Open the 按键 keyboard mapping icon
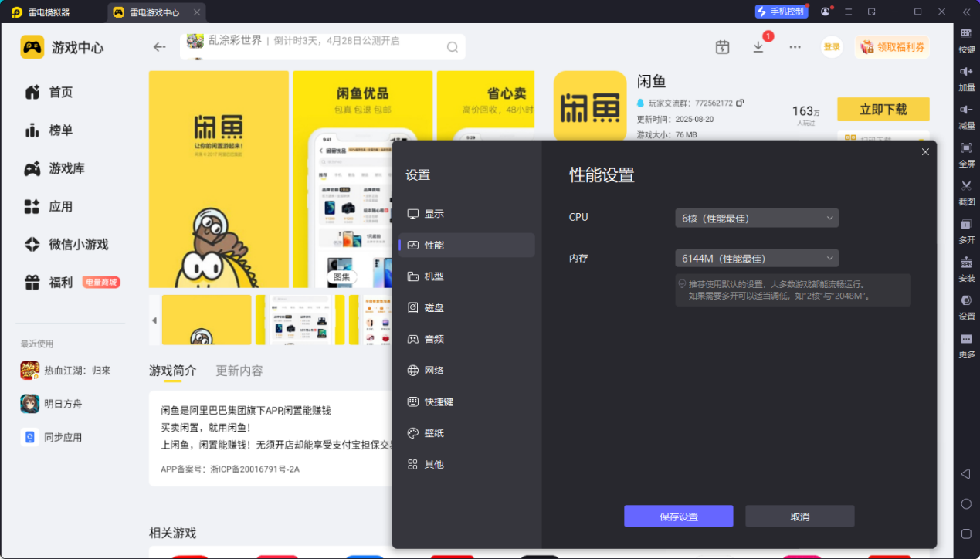Viewport: 980px width, 559px height. pos(966,34)
